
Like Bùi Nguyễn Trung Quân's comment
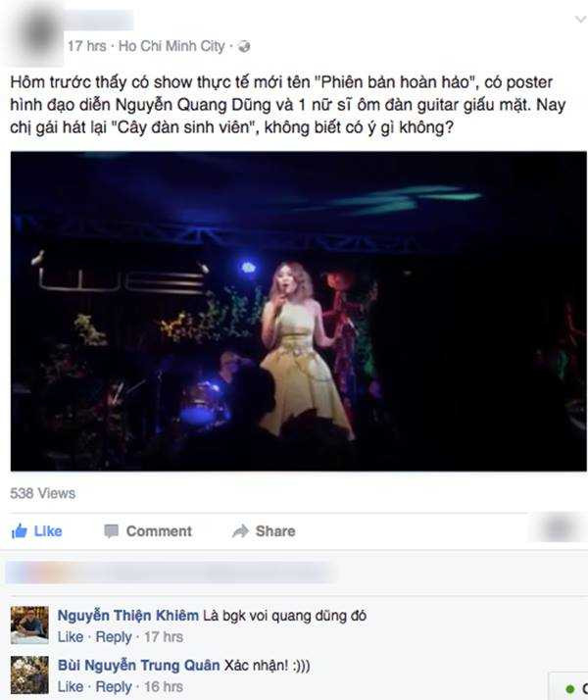click(x=71, y=686)
